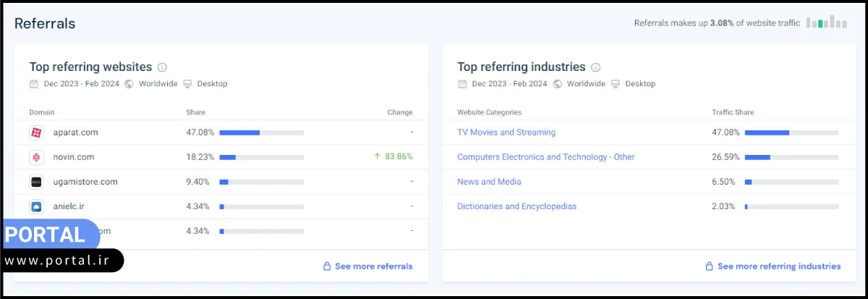The image size is (868, 299).
Task: Open the News and Media category
Action: (x=489, y=182)
